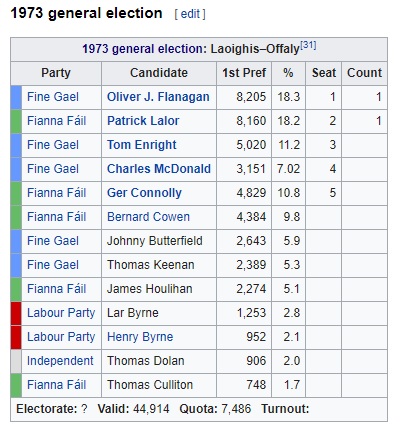Select the Candidate column header
The height and width of the screenshot is (430, 419).
(x=159, y=73)
